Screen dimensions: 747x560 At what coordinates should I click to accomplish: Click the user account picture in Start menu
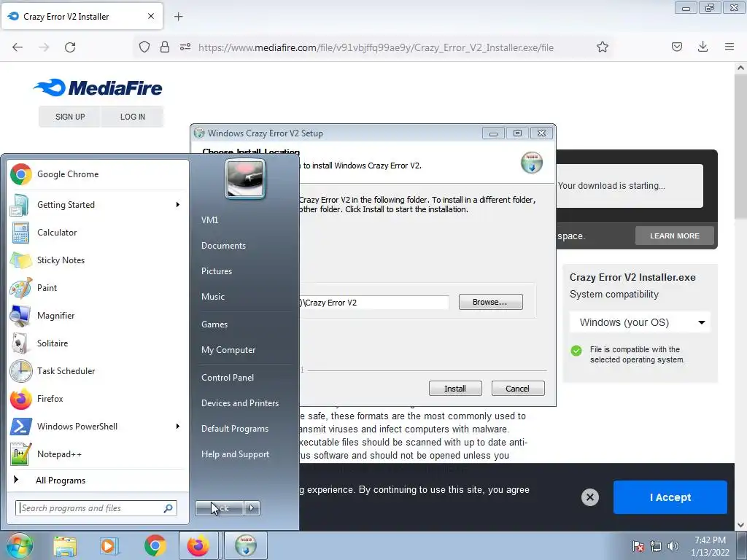point(245,179)
